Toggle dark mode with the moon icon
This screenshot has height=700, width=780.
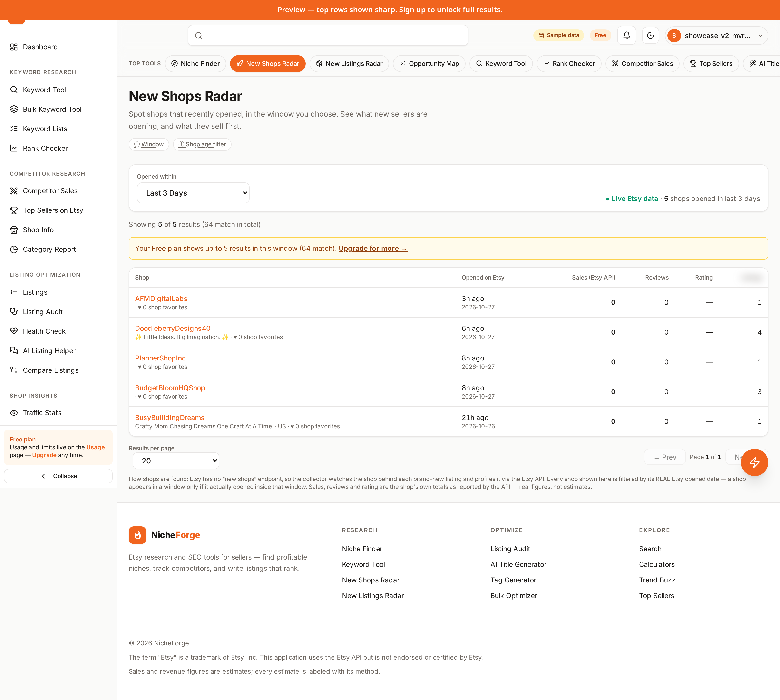point(651,35)
